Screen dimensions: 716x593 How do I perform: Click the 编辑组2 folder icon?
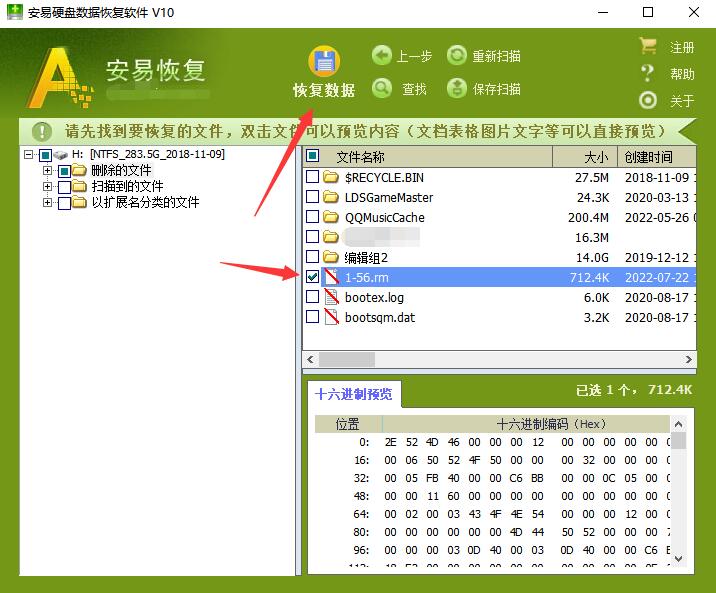331,257
